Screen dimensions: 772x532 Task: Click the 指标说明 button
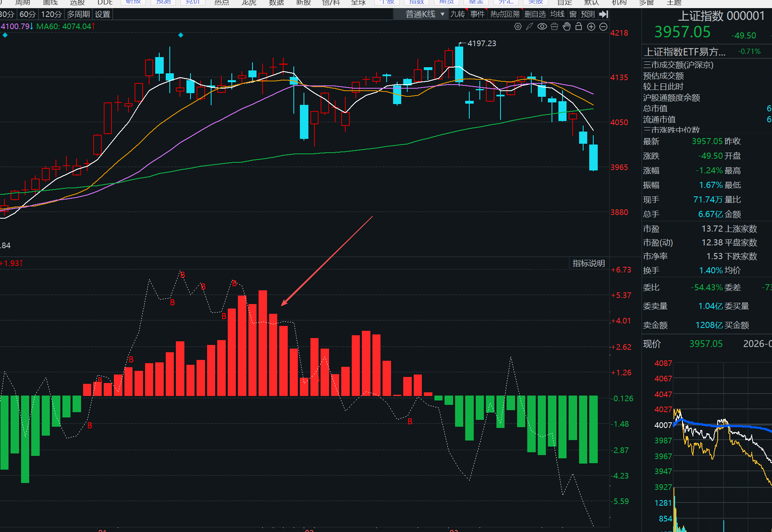pyautogui.click(x=588, y=264)
